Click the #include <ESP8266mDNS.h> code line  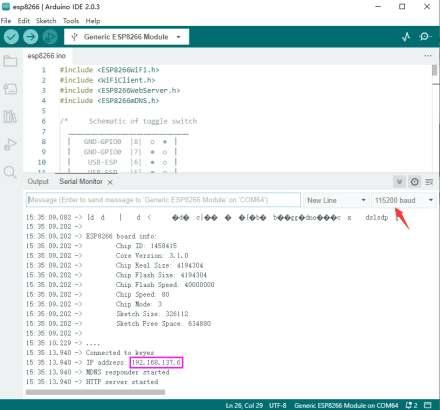coord(109,101)
